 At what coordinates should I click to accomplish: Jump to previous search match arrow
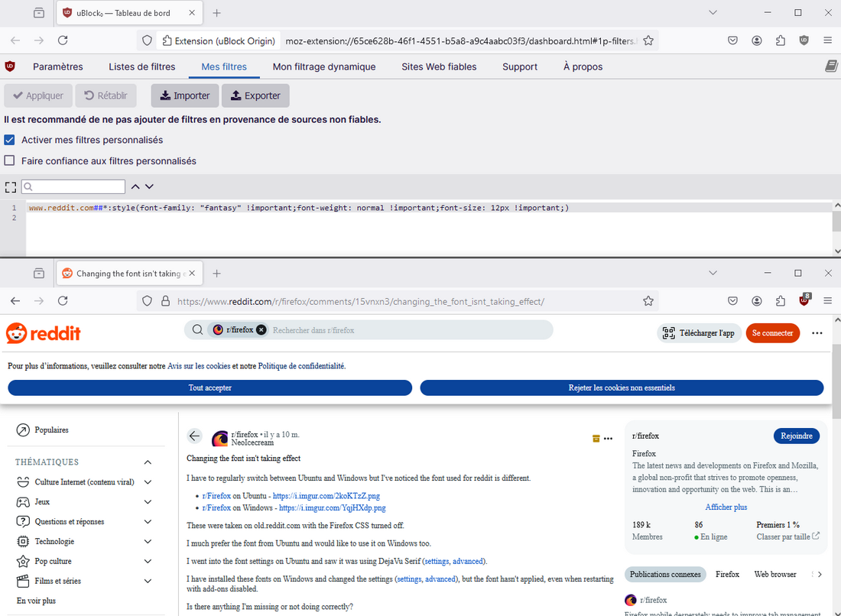tap(135, 186)
